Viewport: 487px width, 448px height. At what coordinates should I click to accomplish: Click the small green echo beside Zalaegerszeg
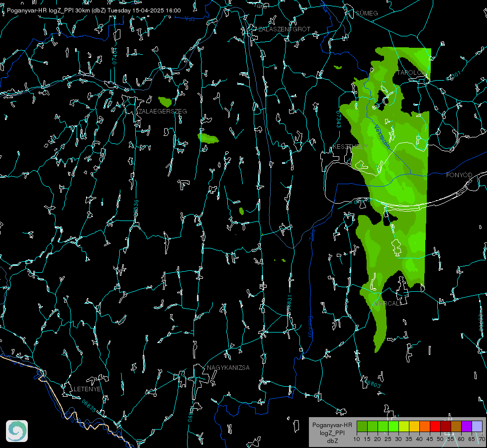point(165,102)
